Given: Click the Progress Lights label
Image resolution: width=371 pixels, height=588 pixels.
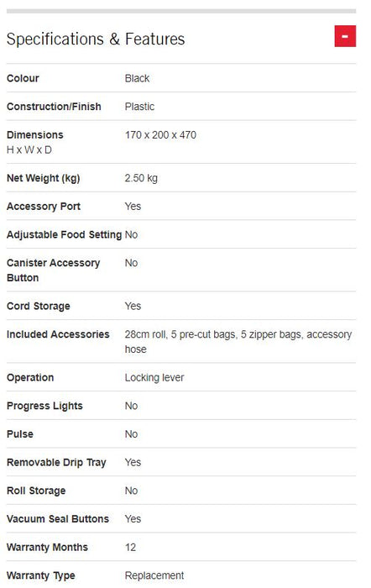Looking at the screenshot, I should pos(44,406).
